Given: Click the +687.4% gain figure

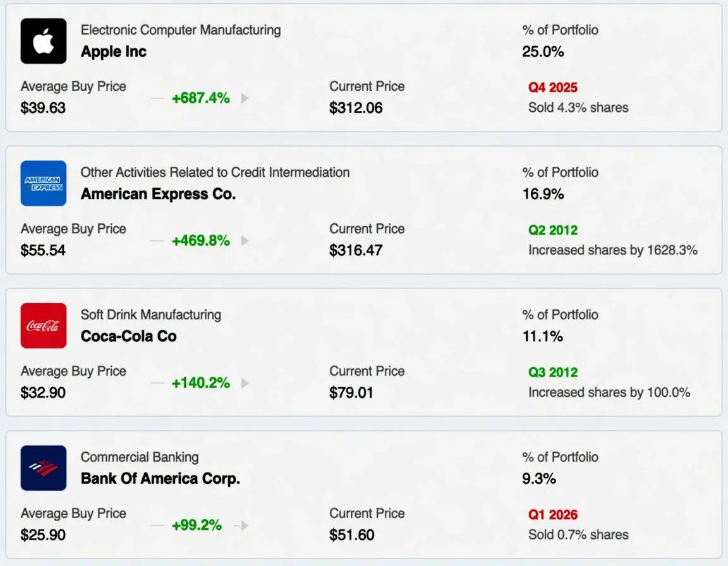Looking at the screenshot, I should click(x=200, y=99).
